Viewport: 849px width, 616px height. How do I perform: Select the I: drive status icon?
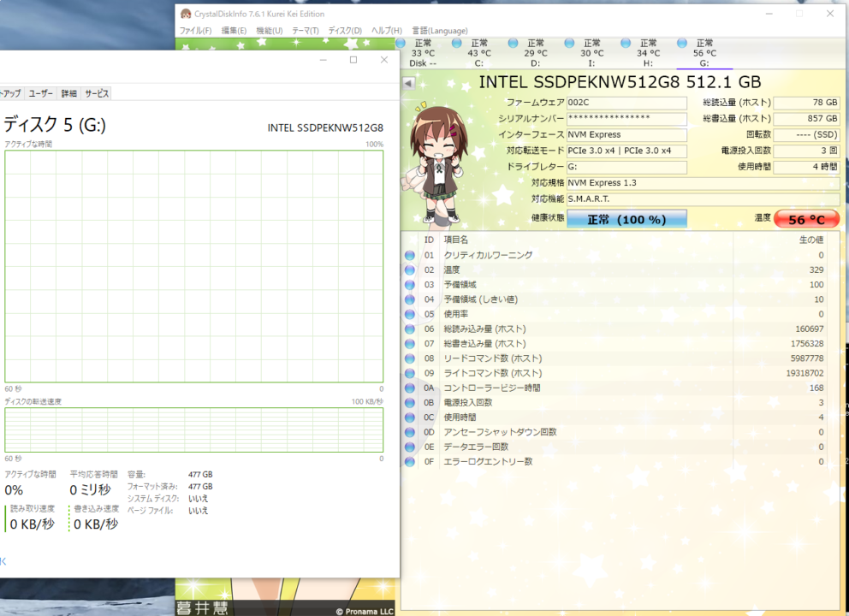coord(570,44)
